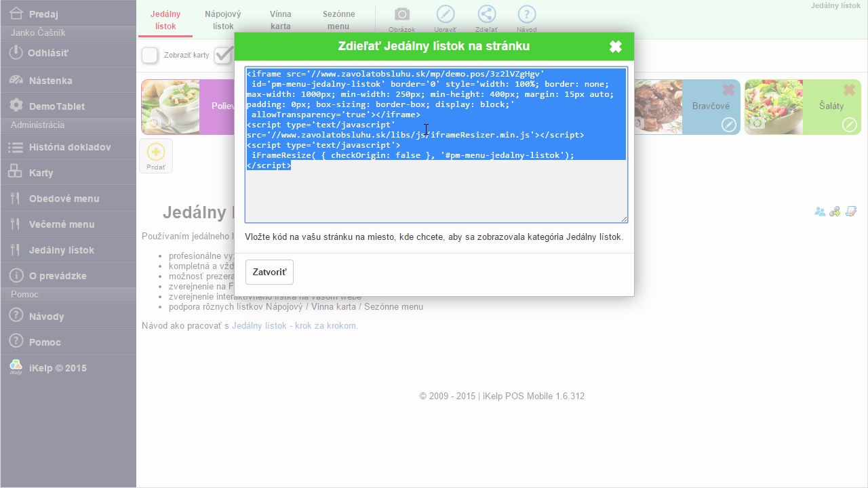
Task: Click the dialog title Zdieľať Jedálny lístok
Action: point(434,46)
